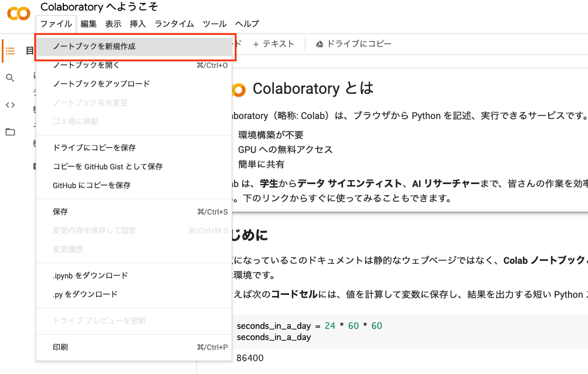
Task: Click the Drive icon next to ドライブにコピー
Action: point(320,45)
